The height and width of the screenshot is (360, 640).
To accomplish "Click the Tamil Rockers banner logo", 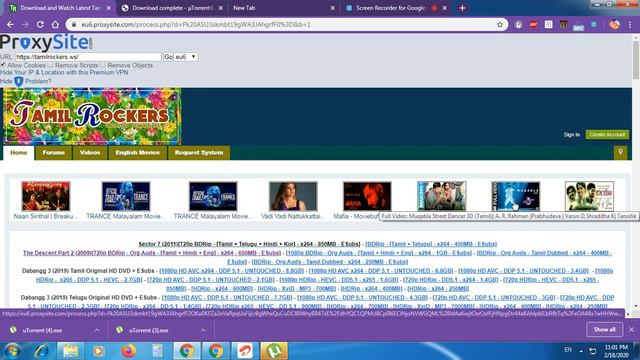I will (x=92, y=116).
